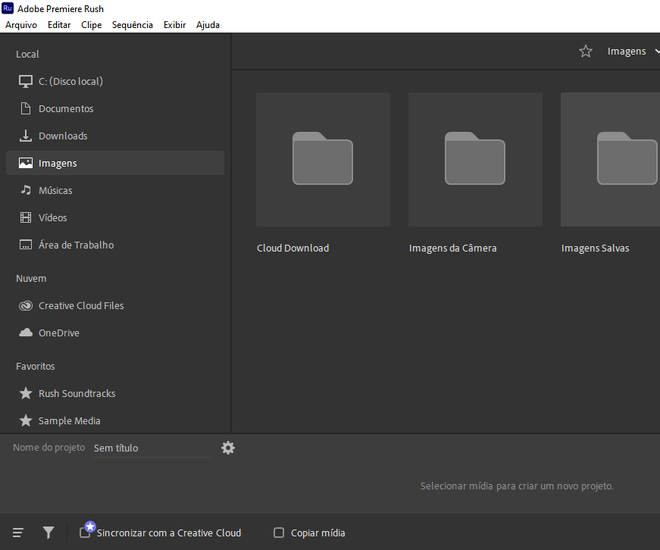Click the Sincronizar com a Creative Cloud label

pos(169,533)
